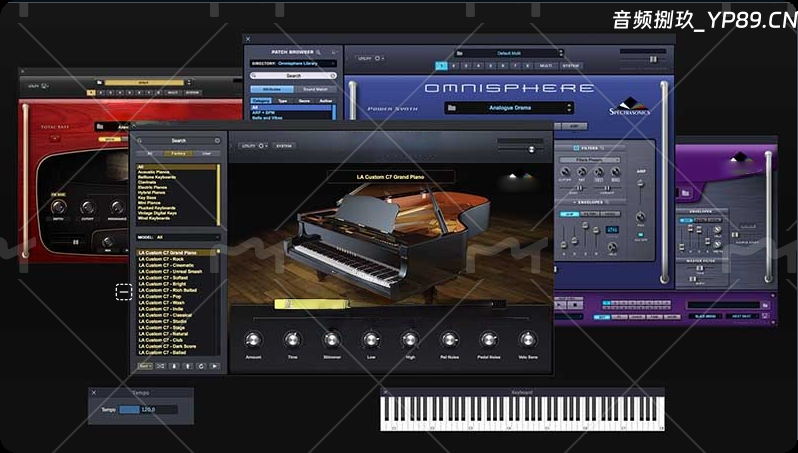Screen dimensions: 798x453
Task: Click the Shimmer knob
Action: [332, 340]
